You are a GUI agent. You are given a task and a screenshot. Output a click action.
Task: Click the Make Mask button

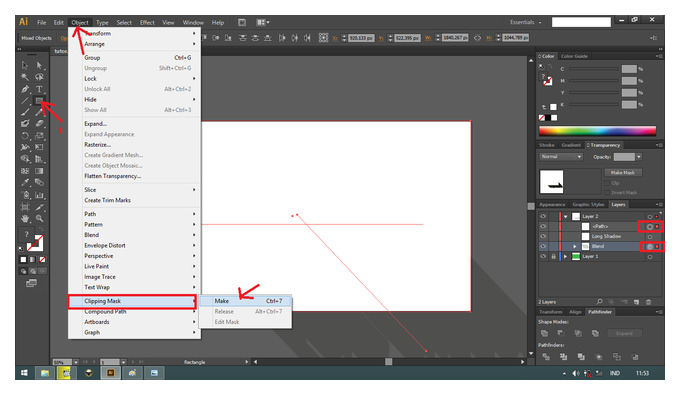623,173
